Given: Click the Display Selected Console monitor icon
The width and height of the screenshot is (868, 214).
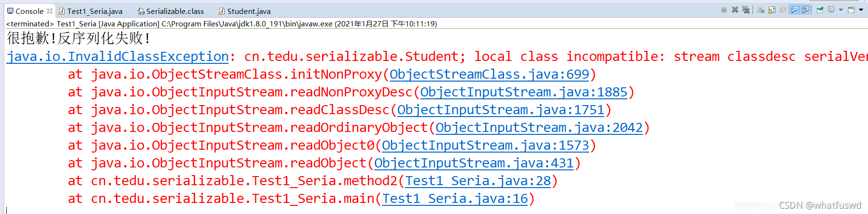Looking at the screenshot, I should [x=831, y=10].
